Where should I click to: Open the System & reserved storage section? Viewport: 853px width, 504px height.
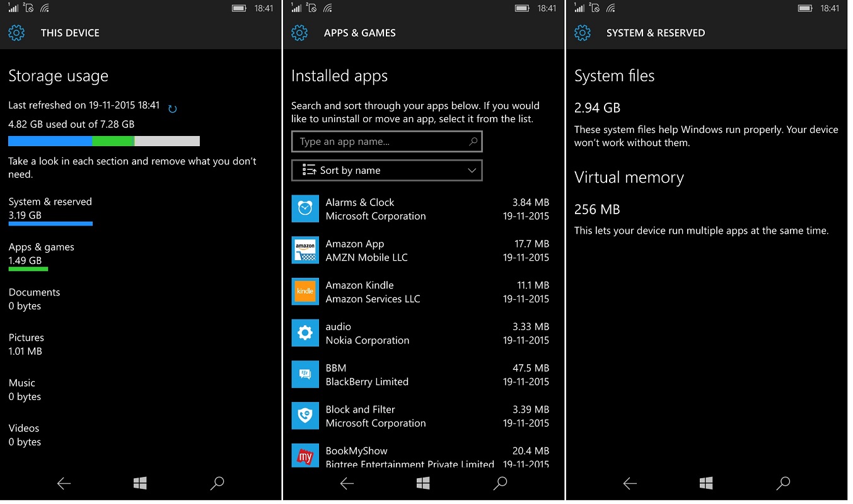[x=50, y=209]
